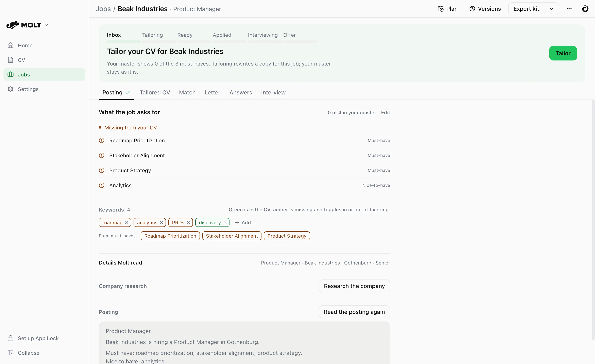This screenshot has width=595, height=364.
Task: Remove the discovery keyword with its X
Action: click(225, 222)
